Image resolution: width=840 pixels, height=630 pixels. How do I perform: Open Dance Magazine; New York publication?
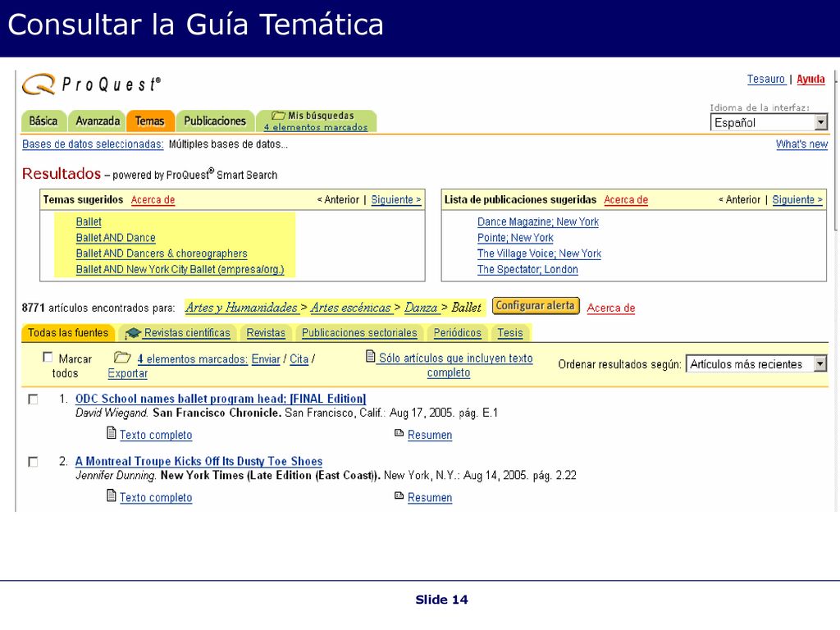tap(538, 221)
